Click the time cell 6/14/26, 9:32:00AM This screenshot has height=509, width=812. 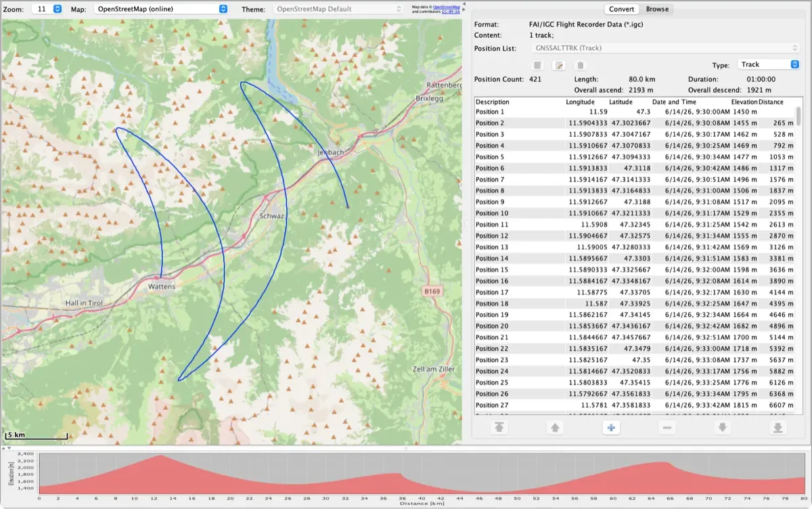(697, 270)
